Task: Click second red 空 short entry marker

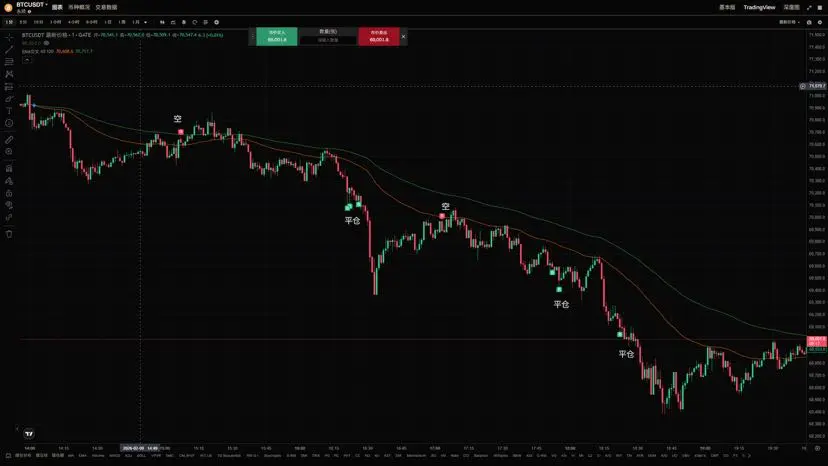Action: click(x=442, y=216)
